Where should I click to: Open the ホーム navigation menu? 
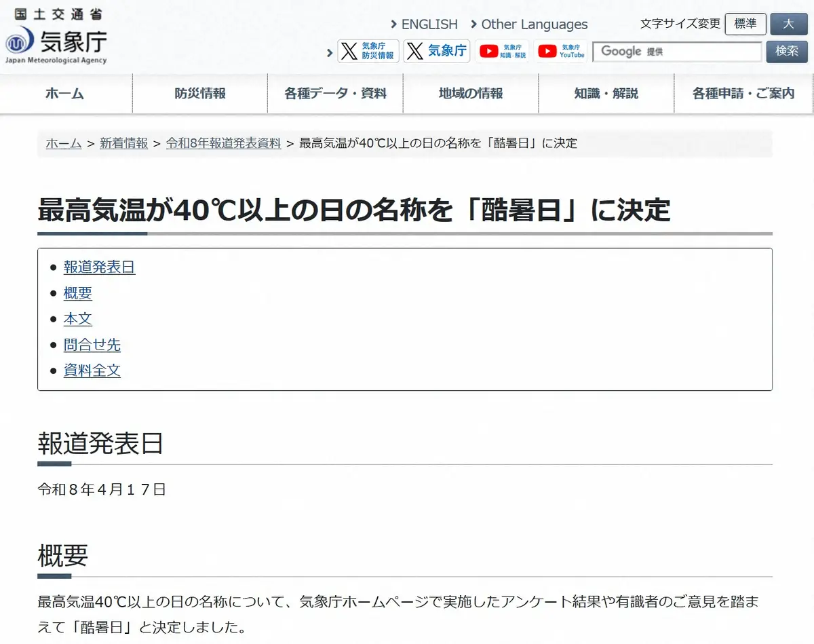65,94
